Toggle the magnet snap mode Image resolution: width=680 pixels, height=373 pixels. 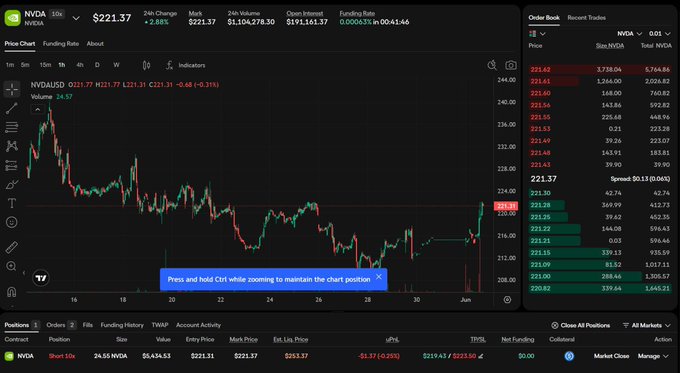(x=12, y=292)
